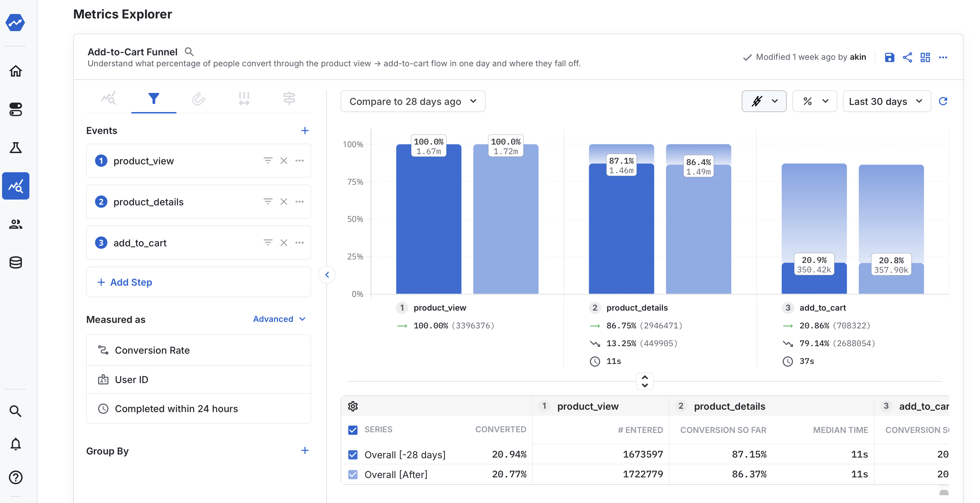Select the Funnel tab
This screenshot has width=980, height=503.
click(x=154, y=98)
